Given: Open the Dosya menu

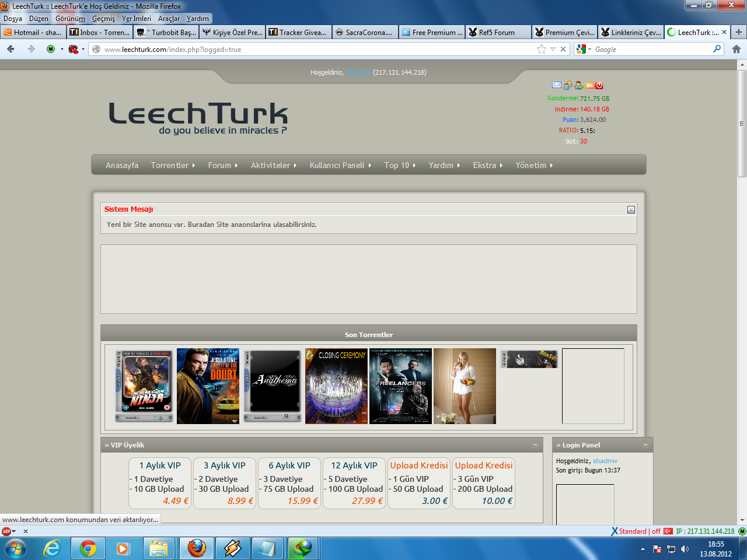Looking at the screenshot, I should pos(13,19).
